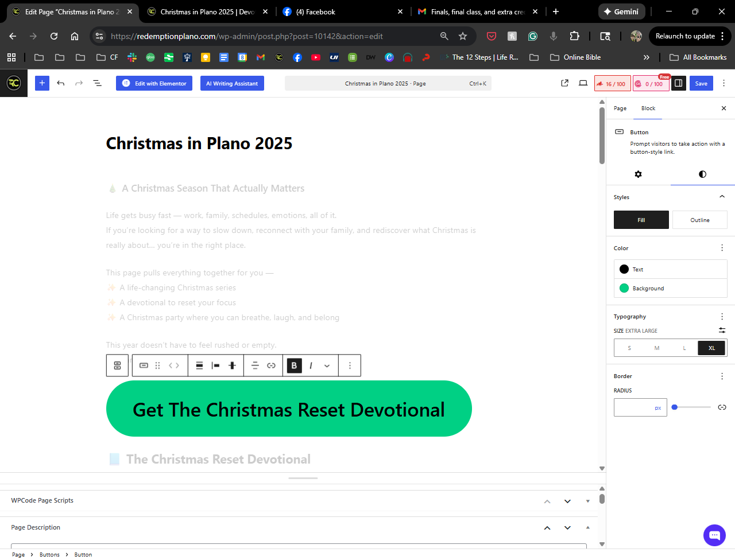Toggle italic formatting in block toolbar
Screen dimensions: 735x560
click(x=311, y=365)
